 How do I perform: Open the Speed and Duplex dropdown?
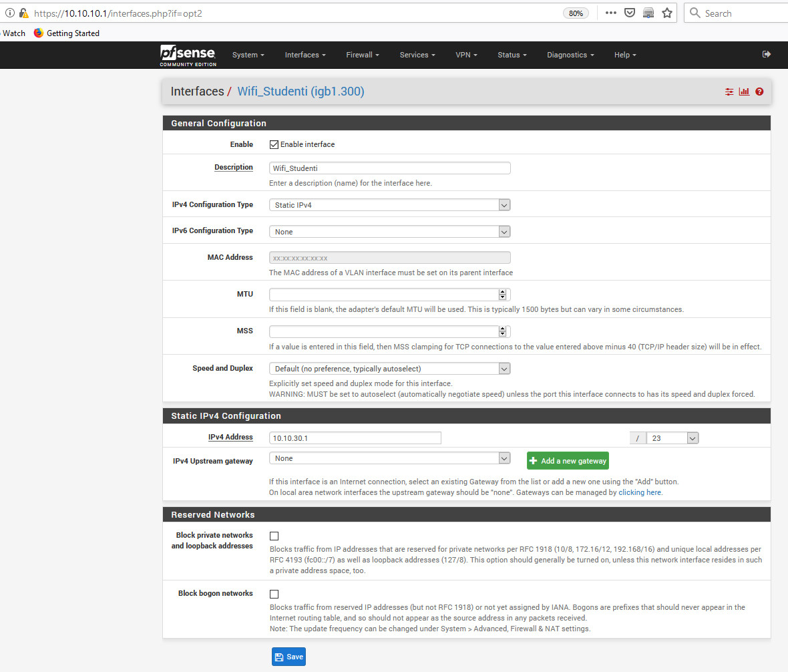(390, 369)
